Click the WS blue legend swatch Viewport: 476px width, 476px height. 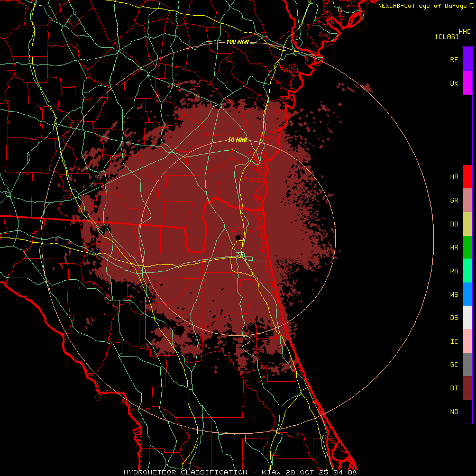click(467, 294)
